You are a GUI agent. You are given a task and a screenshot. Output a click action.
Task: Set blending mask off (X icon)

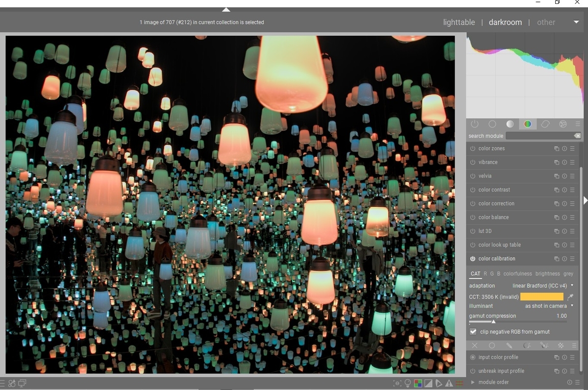coord(474,345)
